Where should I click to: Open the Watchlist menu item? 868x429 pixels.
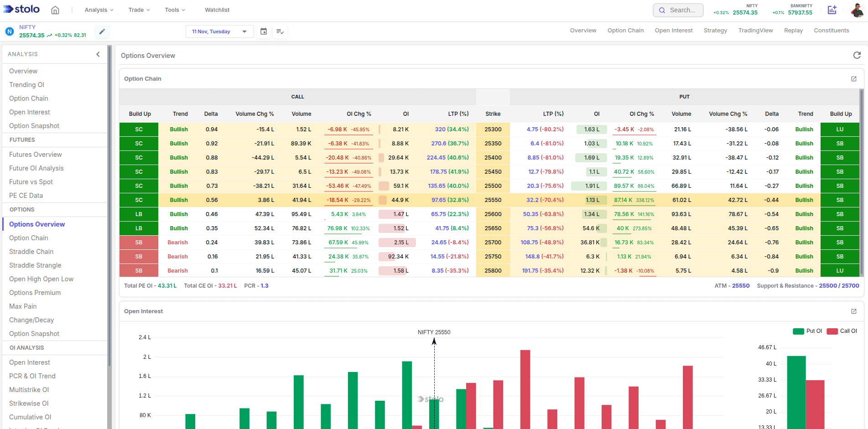[217, 10]
